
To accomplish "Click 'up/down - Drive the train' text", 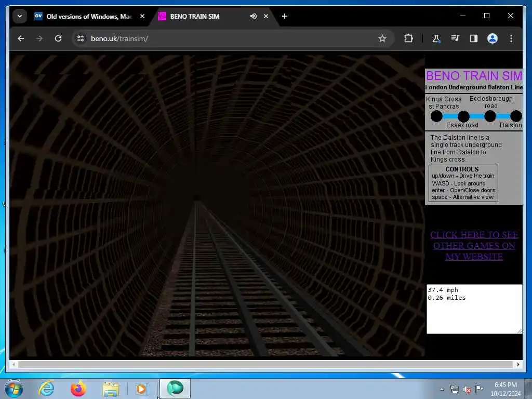I will 463,176.
